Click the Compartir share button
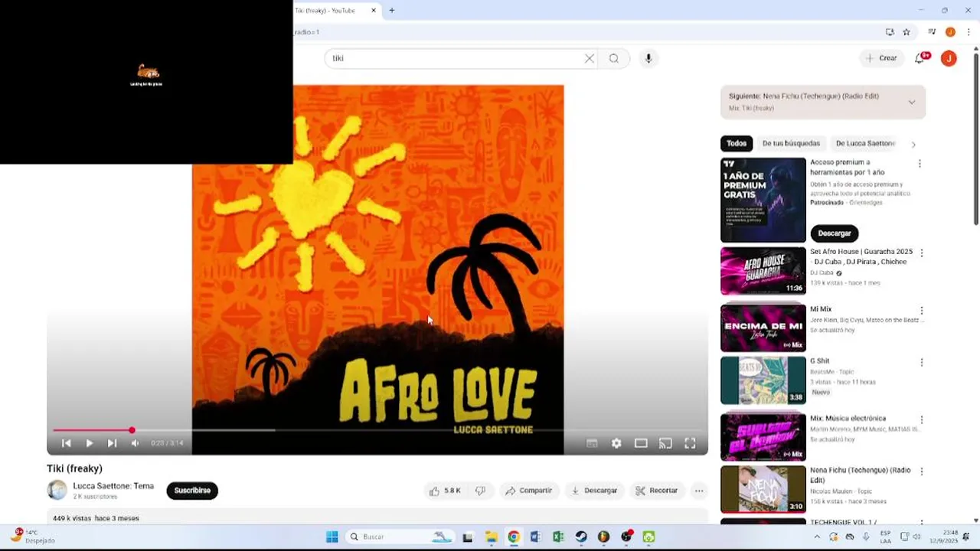This screenshot has width=980, height=551. click(528, 491)
